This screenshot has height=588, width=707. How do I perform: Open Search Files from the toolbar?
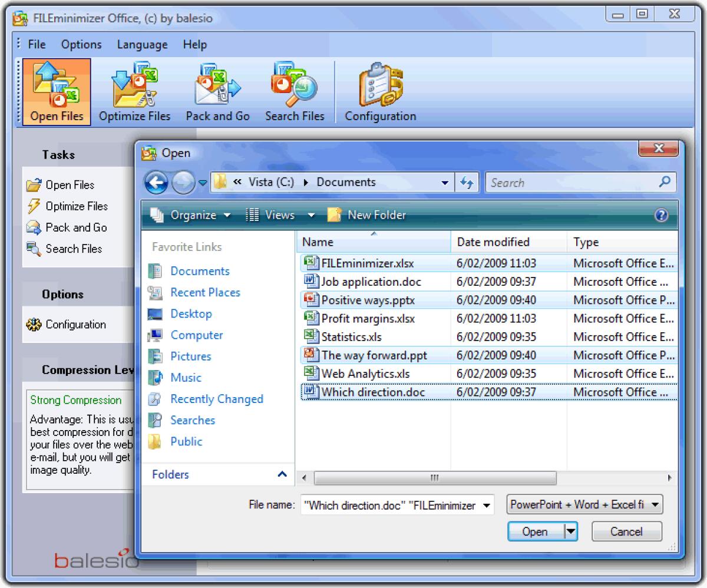coord(294,91)
